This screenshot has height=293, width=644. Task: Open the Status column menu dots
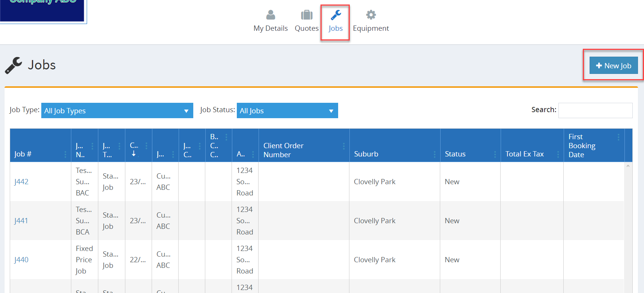495,154
